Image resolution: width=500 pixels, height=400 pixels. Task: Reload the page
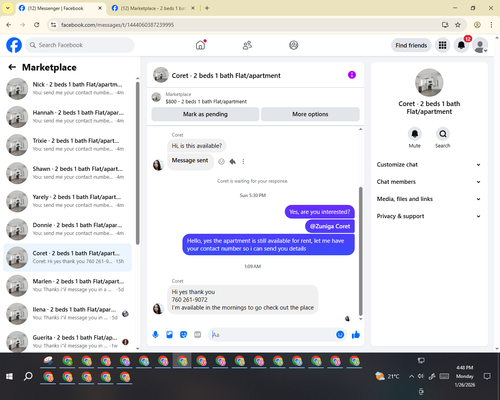[37, 25]
